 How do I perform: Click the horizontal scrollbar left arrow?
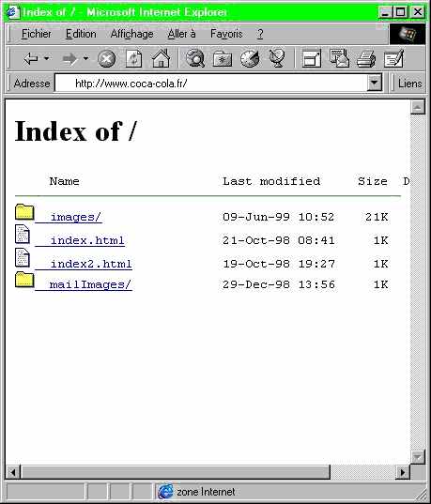click(13, 472)
